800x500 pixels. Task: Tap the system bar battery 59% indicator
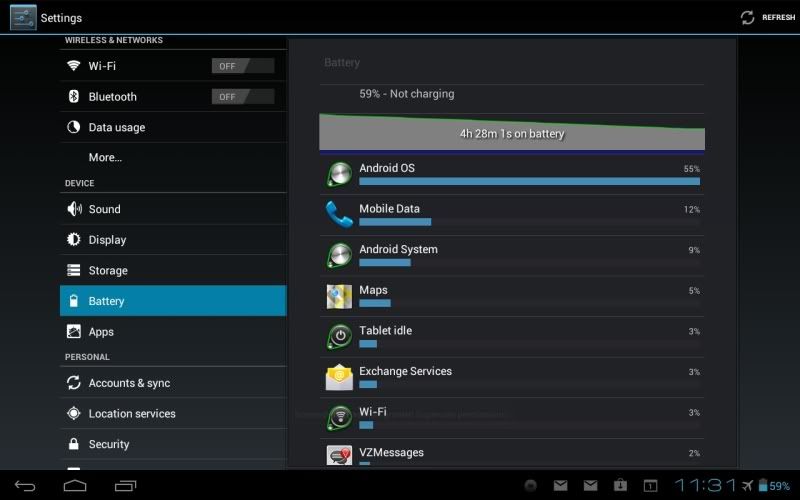[774, 485]
